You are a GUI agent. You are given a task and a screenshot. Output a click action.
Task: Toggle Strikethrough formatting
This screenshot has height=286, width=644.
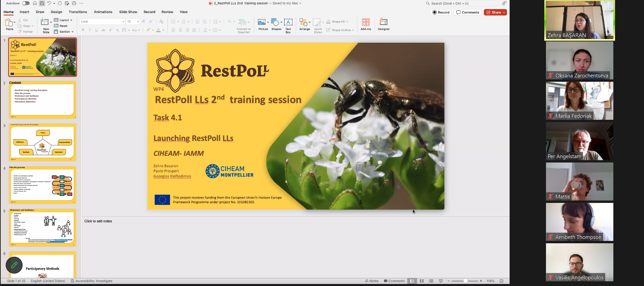click(x=103, y=30)
